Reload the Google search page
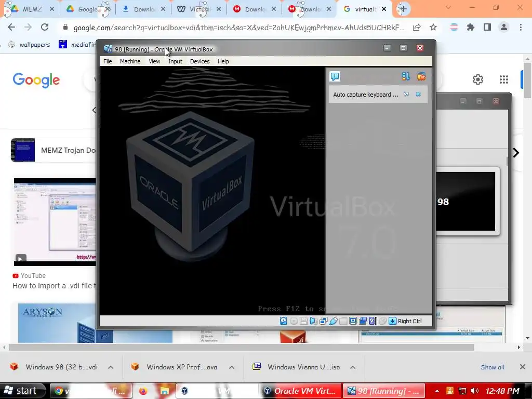The width and height of the screenshot is (532, 399). [45, 27]
